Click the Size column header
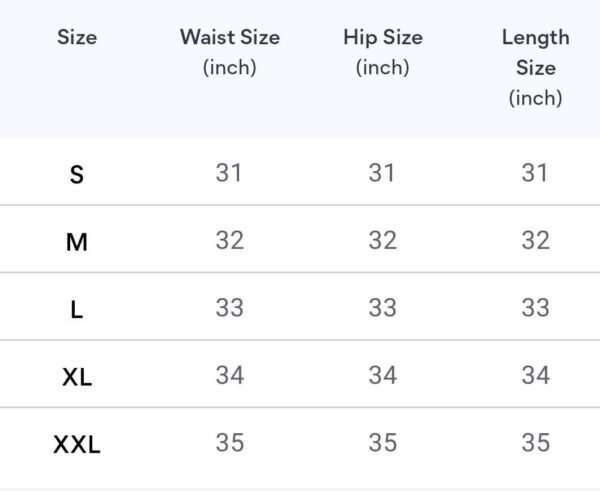600x491 pixels. click(x=77, y=38)
